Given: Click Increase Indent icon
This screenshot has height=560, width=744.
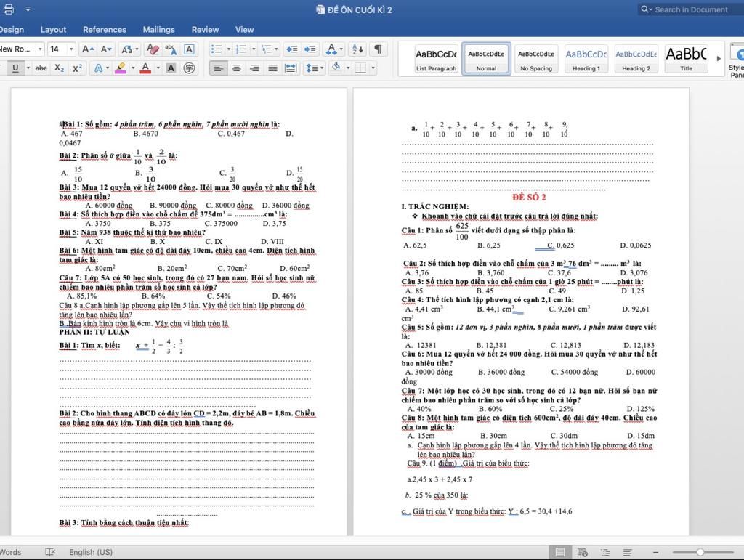Looking at the screenshot, I should tap(310, 49).
